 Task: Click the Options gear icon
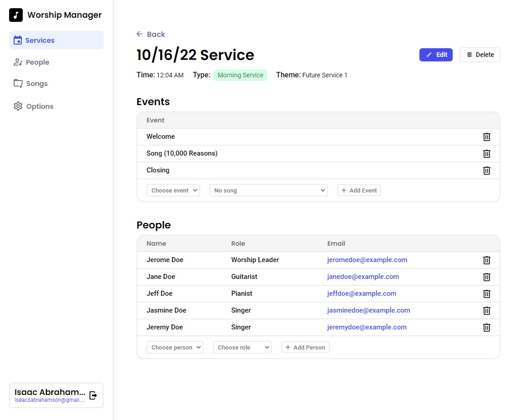[x=18, y=106]
